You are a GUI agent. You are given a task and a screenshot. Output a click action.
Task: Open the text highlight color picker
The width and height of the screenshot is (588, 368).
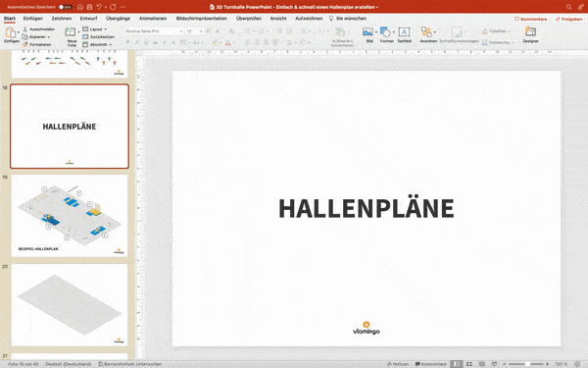point(215,42)
